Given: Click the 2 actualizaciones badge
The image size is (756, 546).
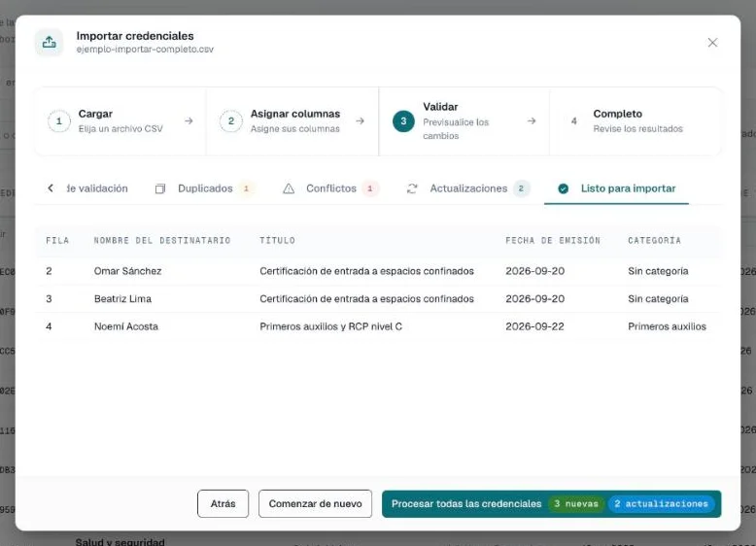Looking at the screenshot, I should pos(662,503).
